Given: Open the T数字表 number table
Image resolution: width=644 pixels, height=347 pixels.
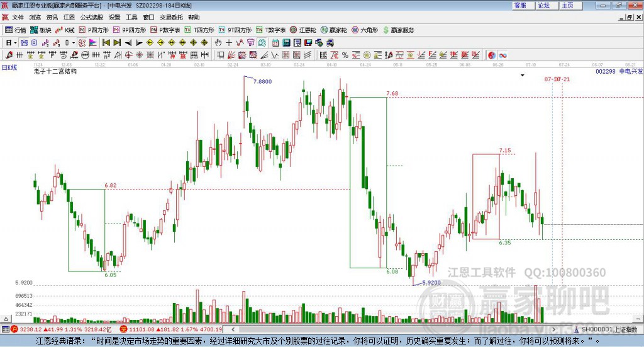Looking at the screenshot, I should point(270,30).
